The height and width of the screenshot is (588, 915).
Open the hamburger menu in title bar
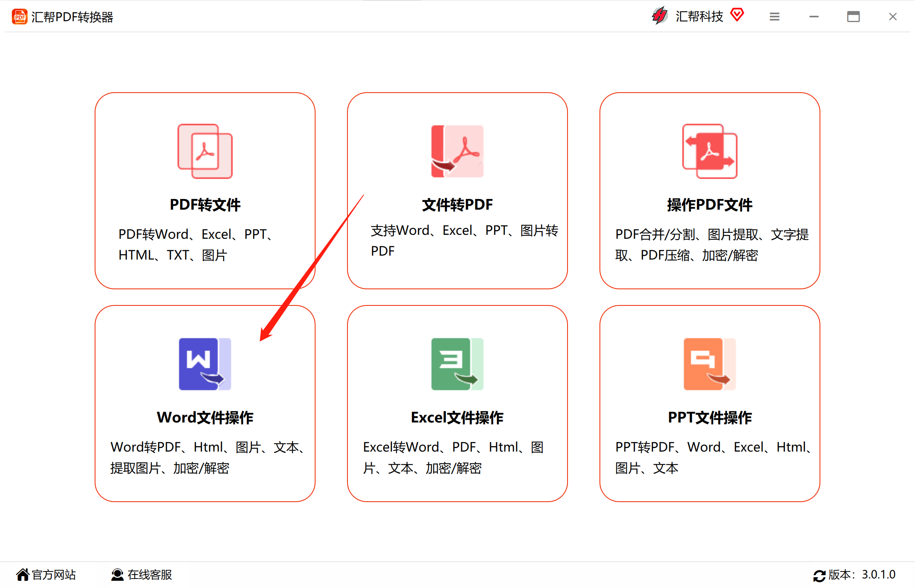point(775,17)
